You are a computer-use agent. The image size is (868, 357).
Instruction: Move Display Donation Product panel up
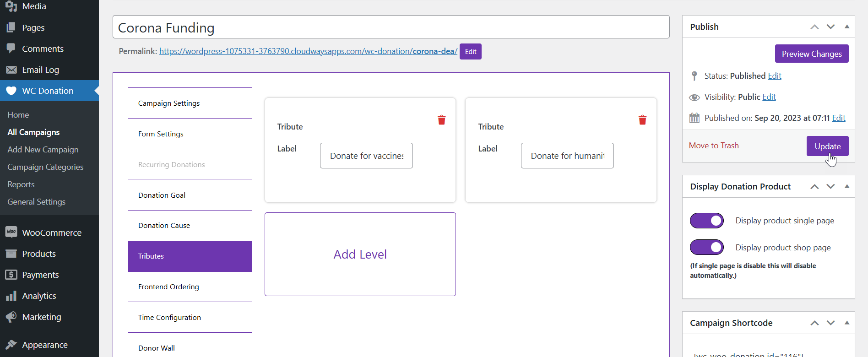pyautogui.click(x=814, y=187)
